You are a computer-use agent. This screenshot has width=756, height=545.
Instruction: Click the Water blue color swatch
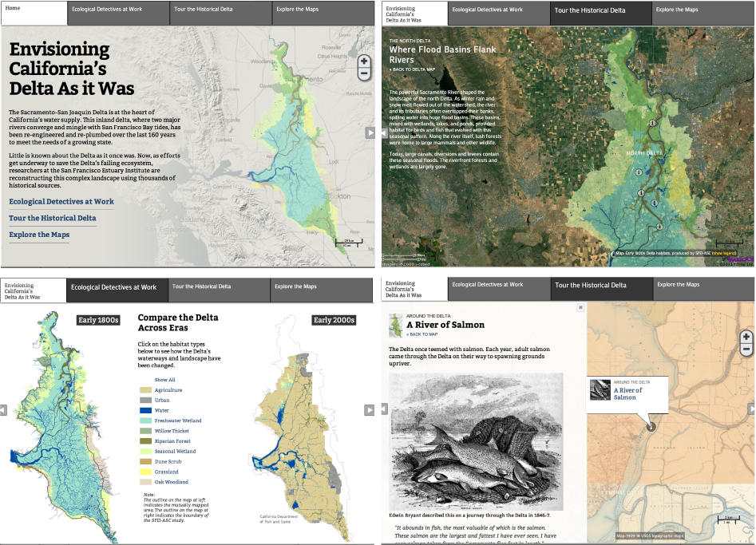pos(145,411)
